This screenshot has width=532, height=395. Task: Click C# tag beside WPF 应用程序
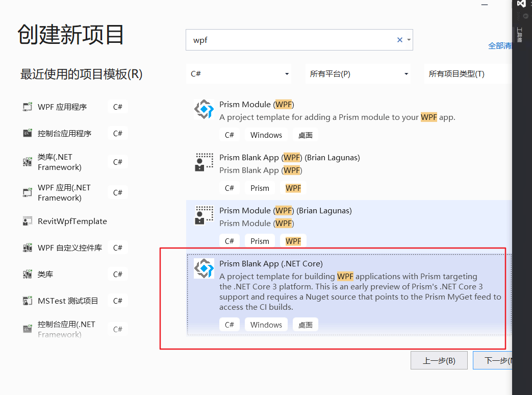(118, 107)
